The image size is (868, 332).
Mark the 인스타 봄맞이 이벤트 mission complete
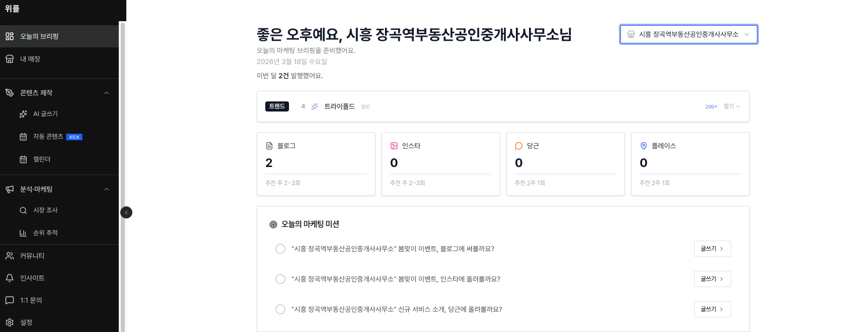click(280, 279)
